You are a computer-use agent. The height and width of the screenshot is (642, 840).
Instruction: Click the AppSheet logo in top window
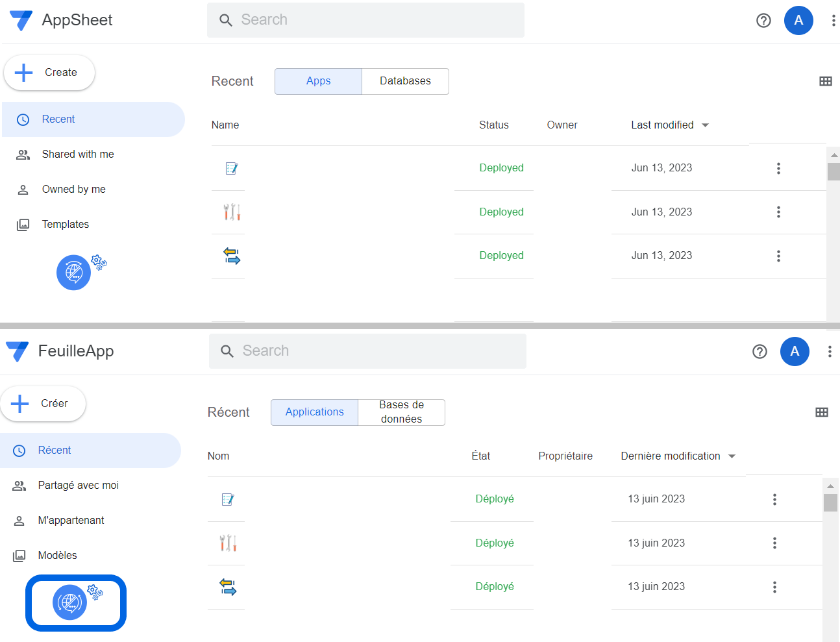click(x=21, y=20)
